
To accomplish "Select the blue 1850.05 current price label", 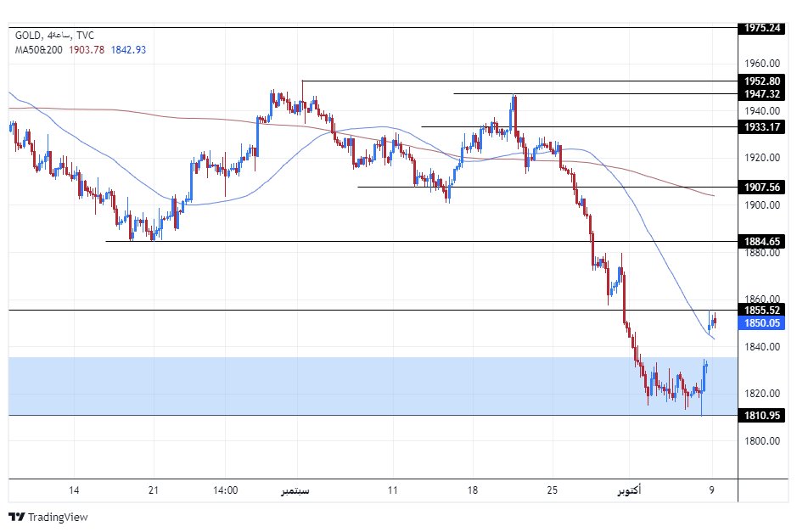I will point(762,323).
